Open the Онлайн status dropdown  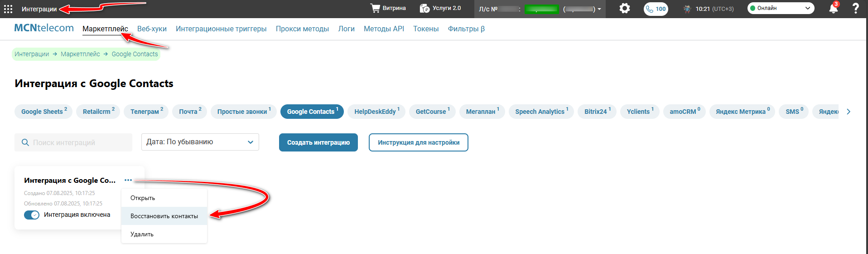point(781,8)
